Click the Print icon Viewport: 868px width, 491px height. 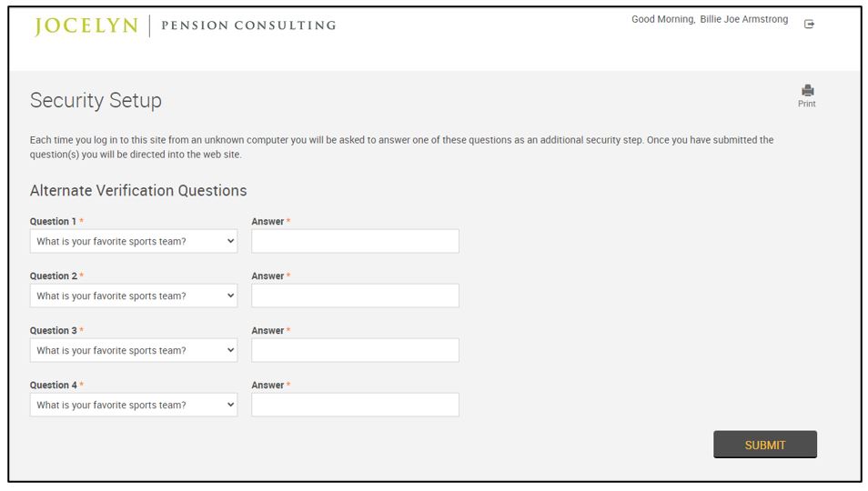tap(807, 91)
